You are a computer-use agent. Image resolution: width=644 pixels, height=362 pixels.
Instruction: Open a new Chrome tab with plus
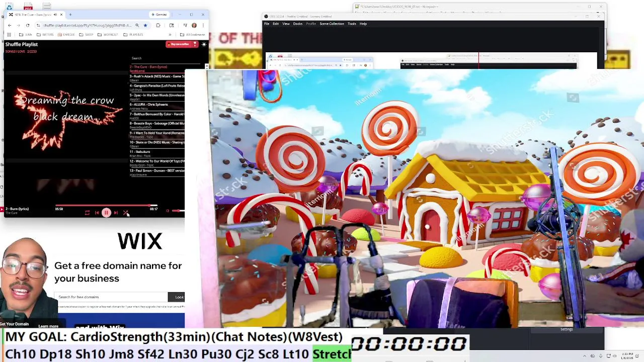(x=70, y=15)
